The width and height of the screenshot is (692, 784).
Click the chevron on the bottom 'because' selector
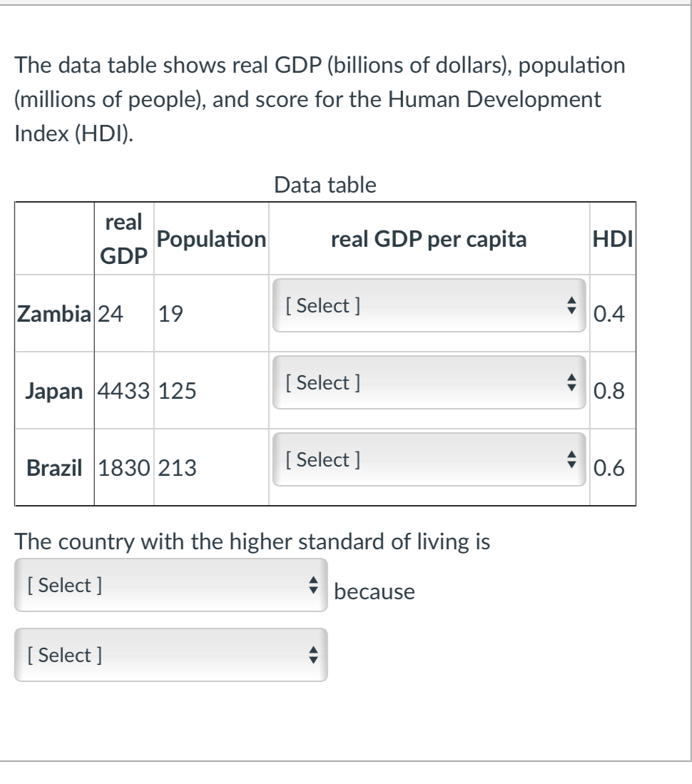(x=313, y=655)
